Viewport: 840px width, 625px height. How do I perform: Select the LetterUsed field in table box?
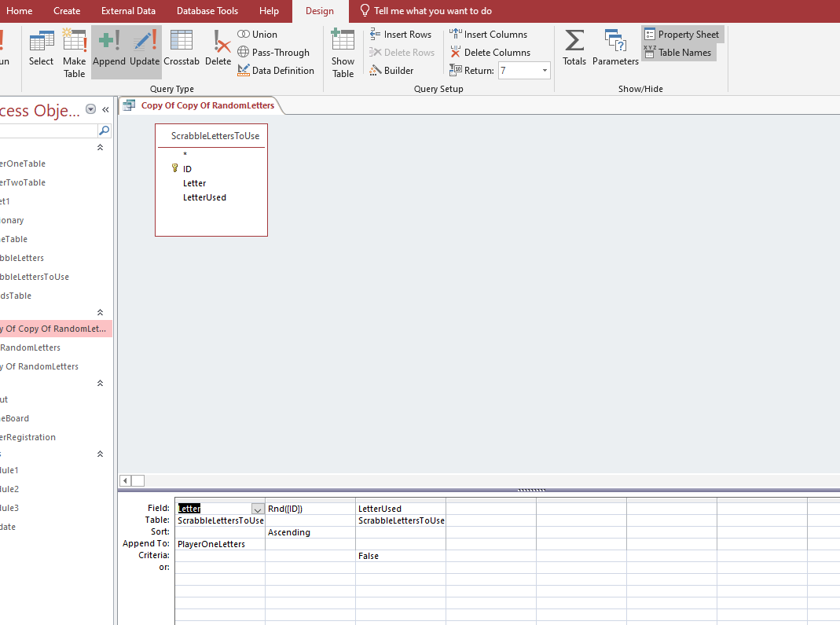204,197
